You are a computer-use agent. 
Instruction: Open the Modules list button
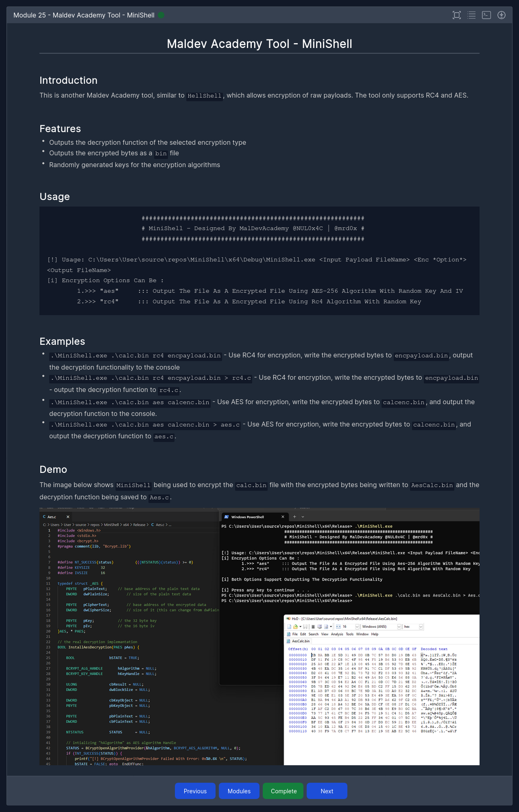(x=239, y=791)
